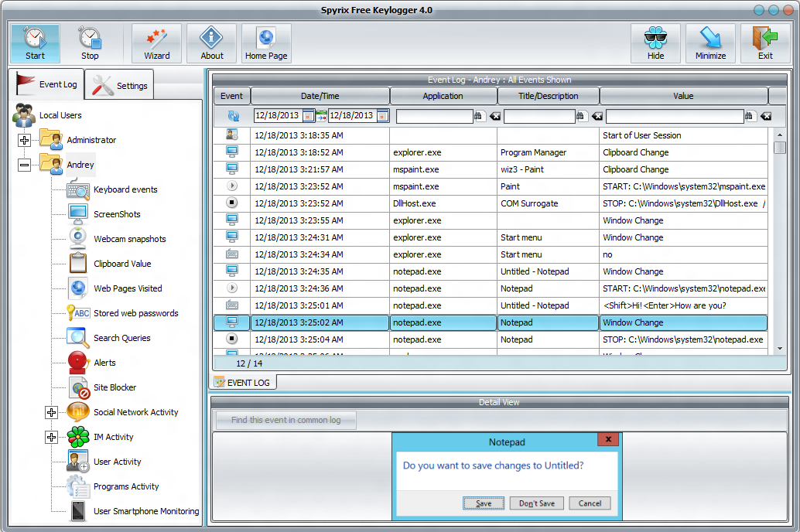Click the Hide toolbar button
Viewport: 800px width, 532px height.
tap(655, 43)
